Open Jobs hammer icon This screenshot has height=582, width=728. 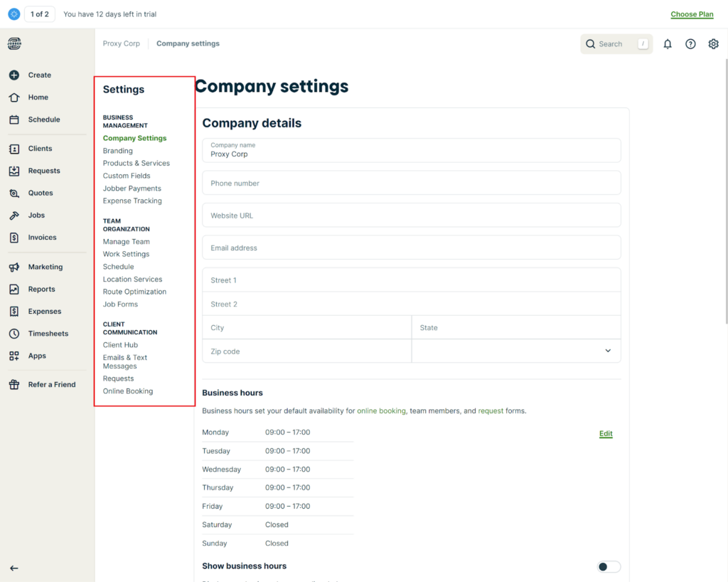pos(14,215)
